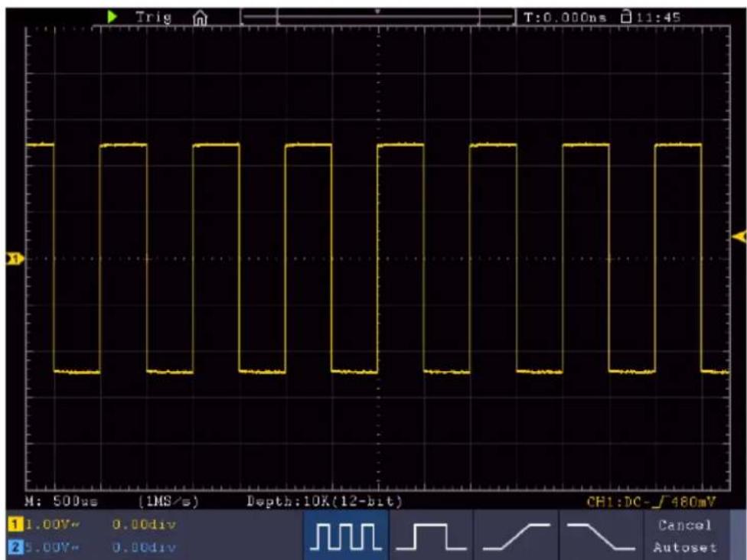The image size is (747, 560).
Task: Click the 'Depth:10K(12-bit)' readout
Action: pos(325,501)
